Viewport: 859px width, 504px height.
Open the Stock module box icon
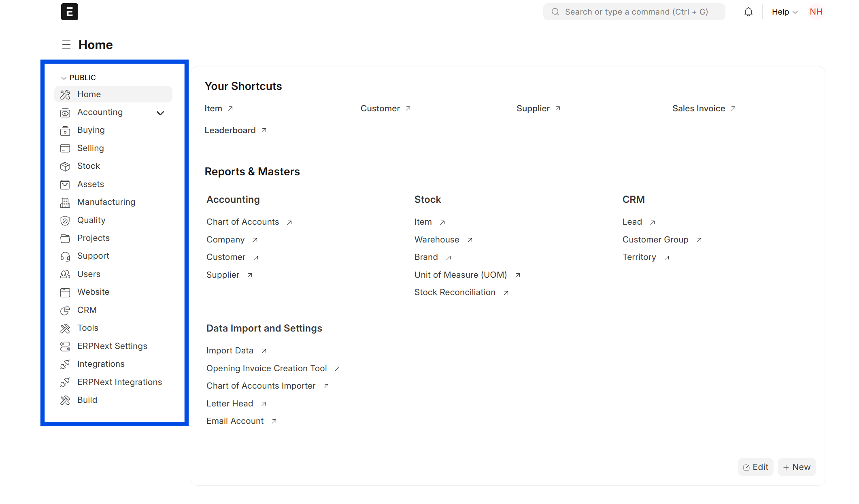65,166
